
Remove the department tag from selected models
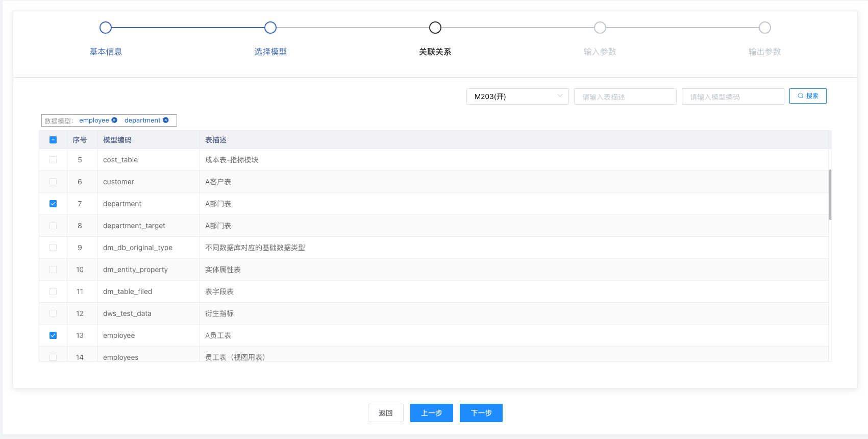(x=166, y=120)
